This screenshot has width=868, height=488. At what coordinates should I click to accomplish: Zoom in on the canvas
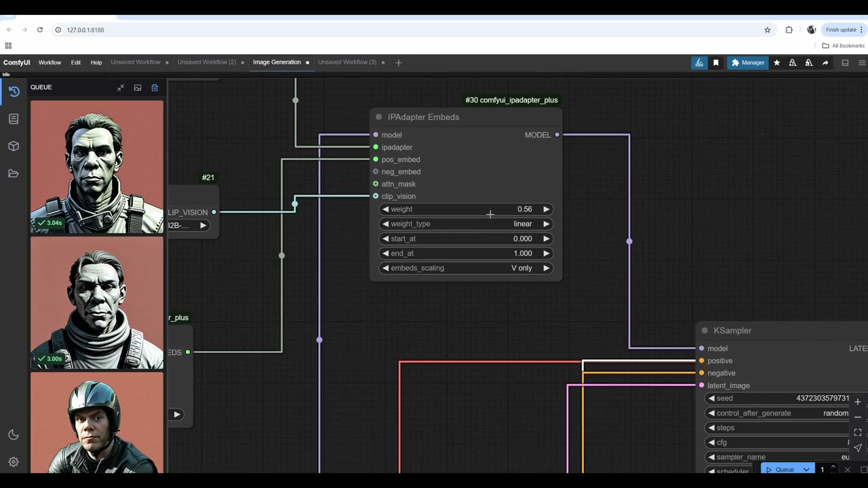(858, 402)
